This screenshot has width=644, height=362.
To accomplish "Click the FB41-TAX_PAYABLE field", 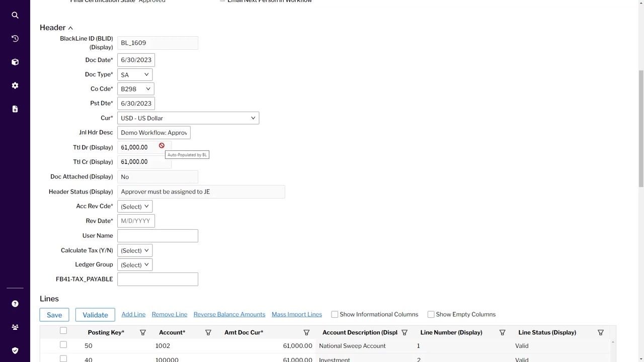I will click(x=157, y=279).
